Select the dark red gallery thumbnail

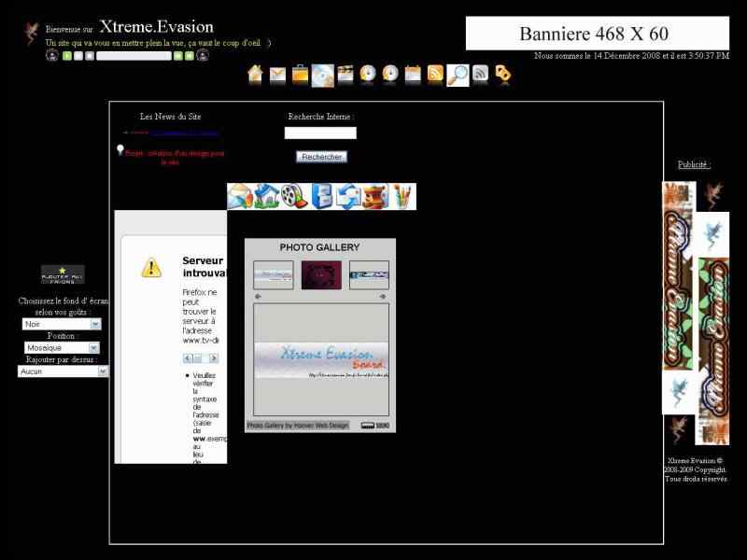321,275
